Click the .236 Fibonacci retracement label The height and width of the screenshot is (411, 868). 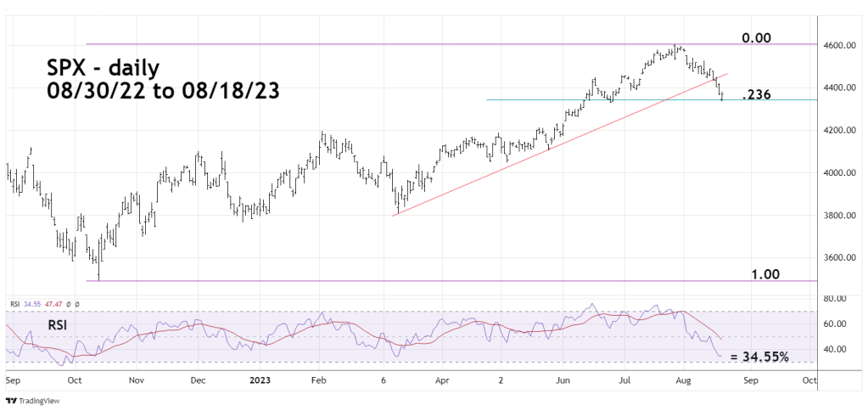[754, 95]
